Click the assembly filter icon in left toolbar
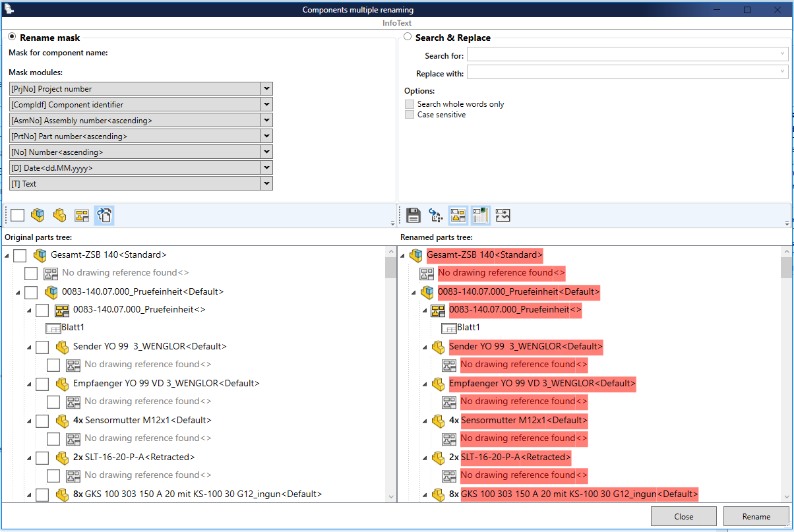 click(38, 215)
